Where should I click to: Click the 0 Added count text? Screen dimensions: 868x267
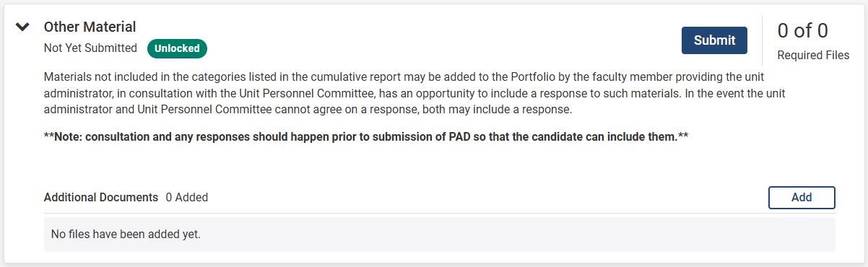(x=186, y=197)
